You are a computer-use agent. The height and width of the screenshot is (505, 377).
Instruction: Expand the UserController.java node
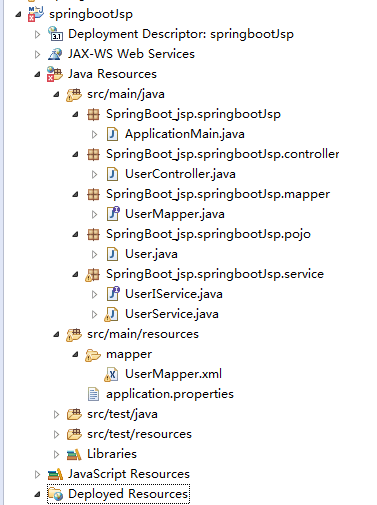tap(94, 174)
